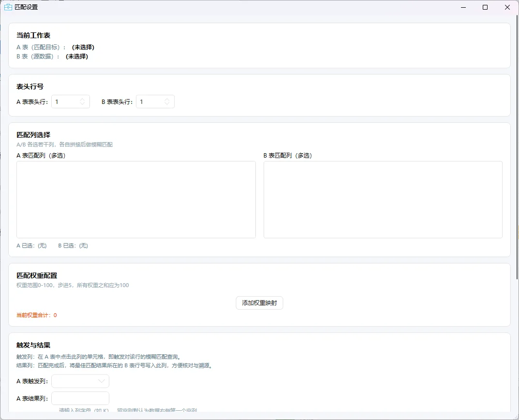Image resolution: width=519 pixels, height=420 pixels.
Task: Increase A 表表头行 with up arrow
Action: pos(82,99)
